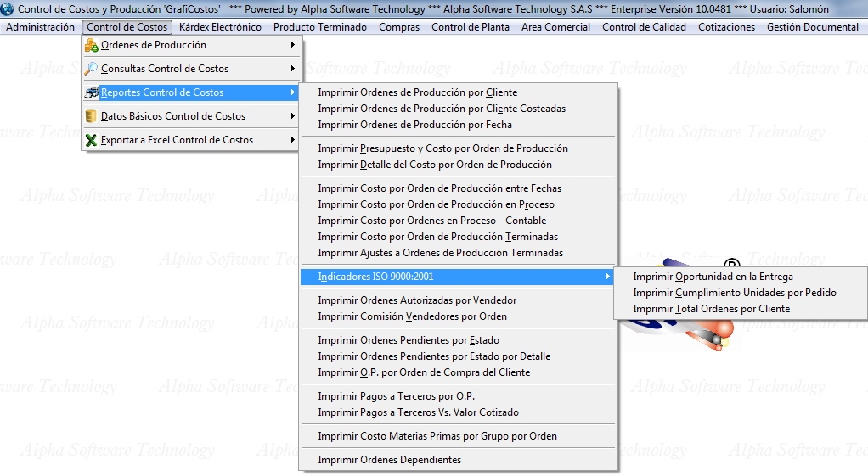
Task: Click the database icon for Datos Básicos
Action: coord(92,116)
